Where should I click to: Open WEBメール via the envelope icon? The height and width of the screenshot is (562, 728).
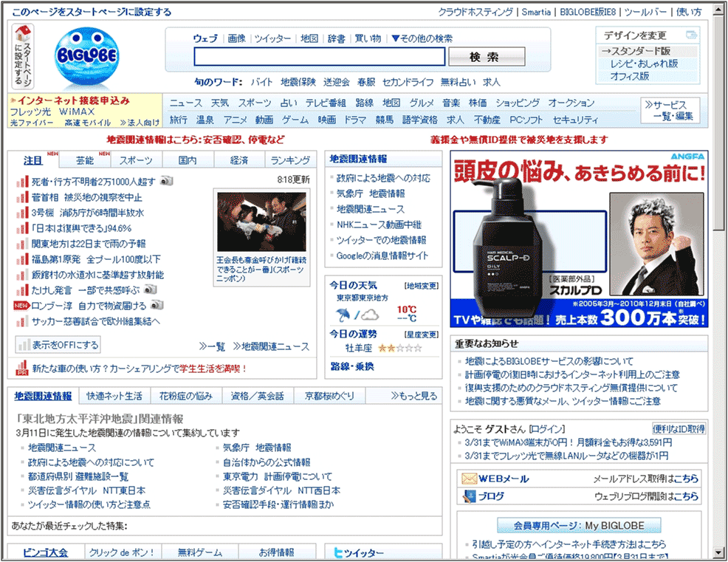coord(469,479)
